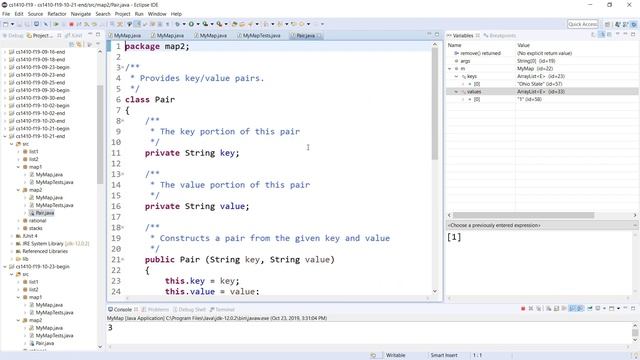This screenshot has width=640, height=360.
Task: Close the Pair.java editor tab
Action: tap(319, 36)
